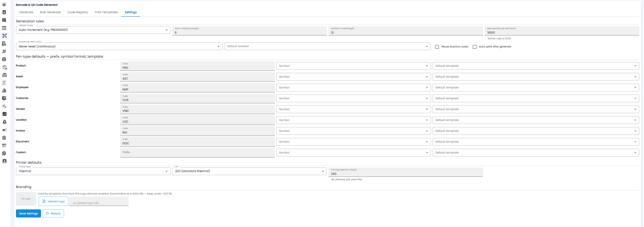Open the verified document sidebar icon

[4, 43]
